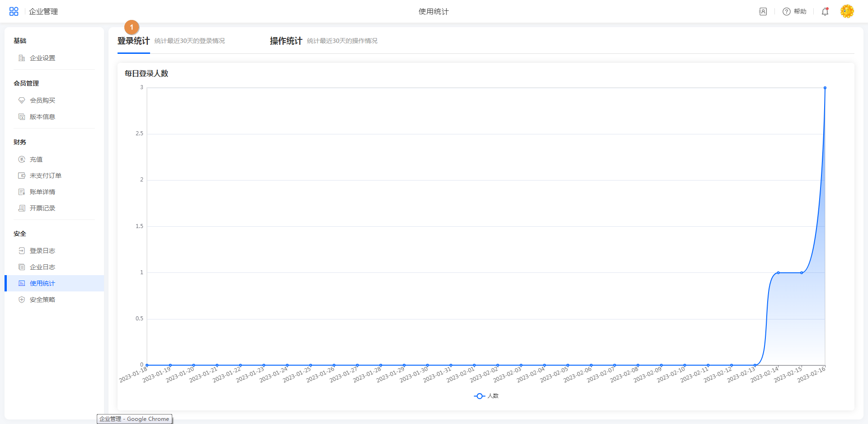Open 开票记录 menu item

[42, 208]
